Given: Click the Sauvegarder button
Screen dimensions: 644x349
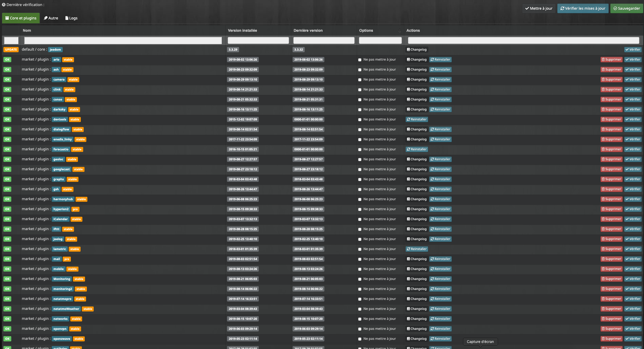Looking at the screenshot, I should click(x=626, y=8).
